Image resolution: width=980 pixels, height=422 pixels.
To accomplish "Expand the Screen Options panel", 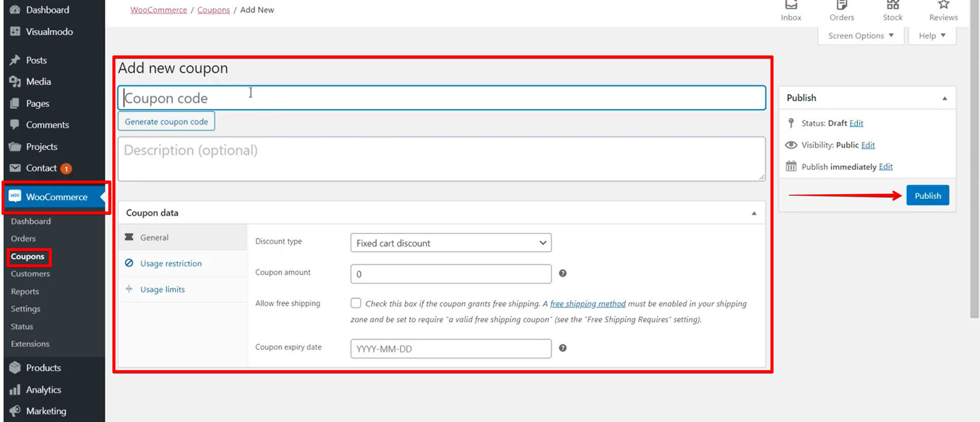I will point(860,36).
